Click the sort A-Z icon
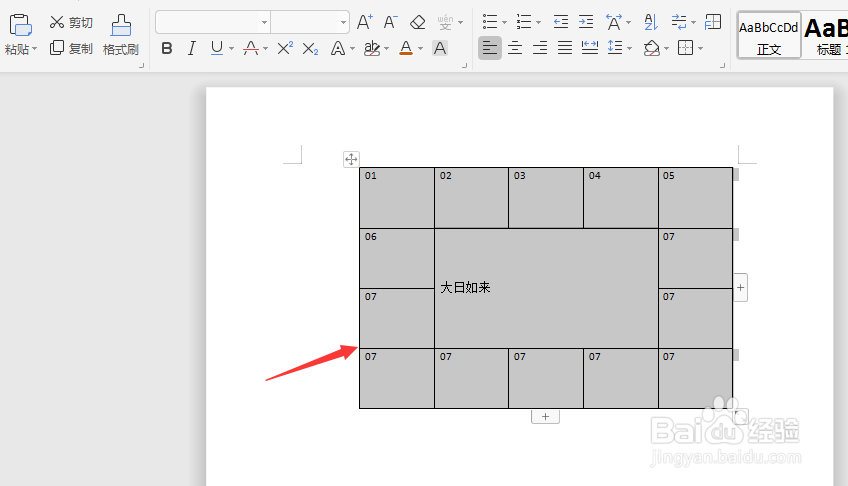848x486 pixels. point(651,22)
